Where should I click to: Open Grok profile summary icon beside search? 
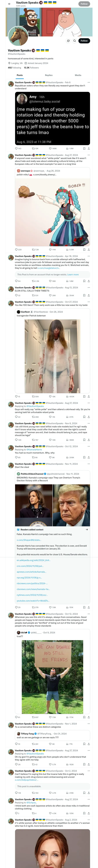point(68,41)
